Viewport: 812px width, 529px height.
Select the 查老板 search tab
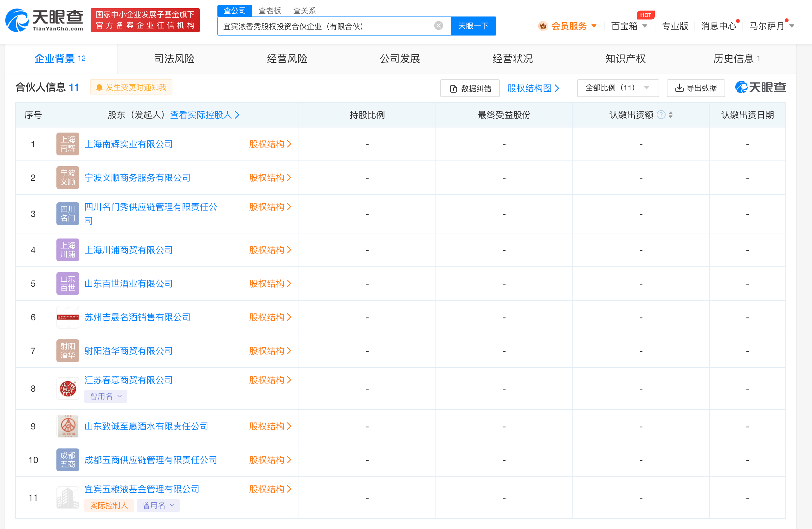click(x=269, y=10)
